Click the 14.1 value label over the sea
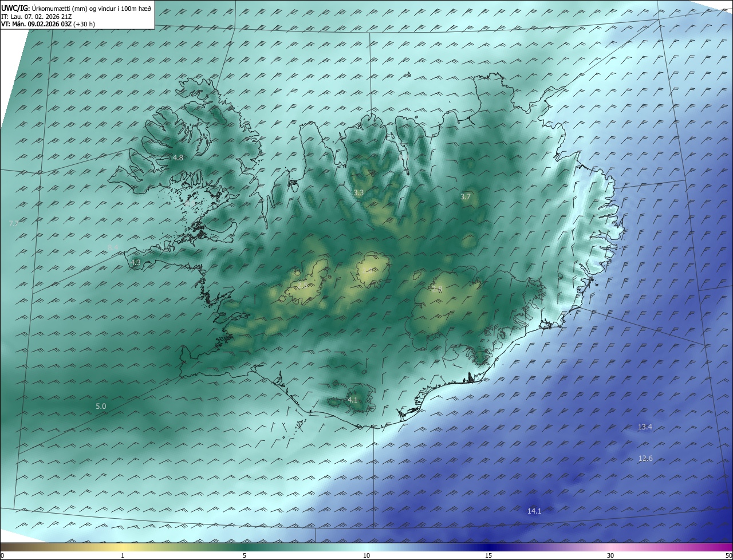 534,511
